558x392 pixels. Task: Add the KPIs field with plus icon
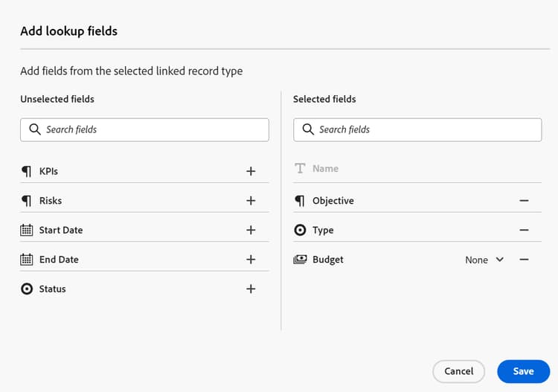pyautogui.click(x=251, y=171)
